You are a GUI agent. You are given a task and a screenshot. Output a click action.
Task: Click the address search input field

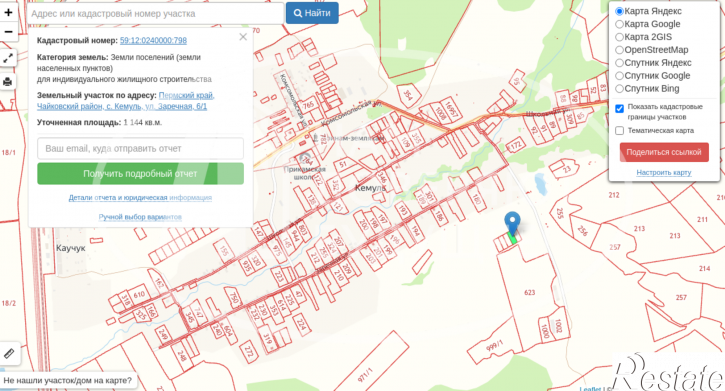(155, 13)
